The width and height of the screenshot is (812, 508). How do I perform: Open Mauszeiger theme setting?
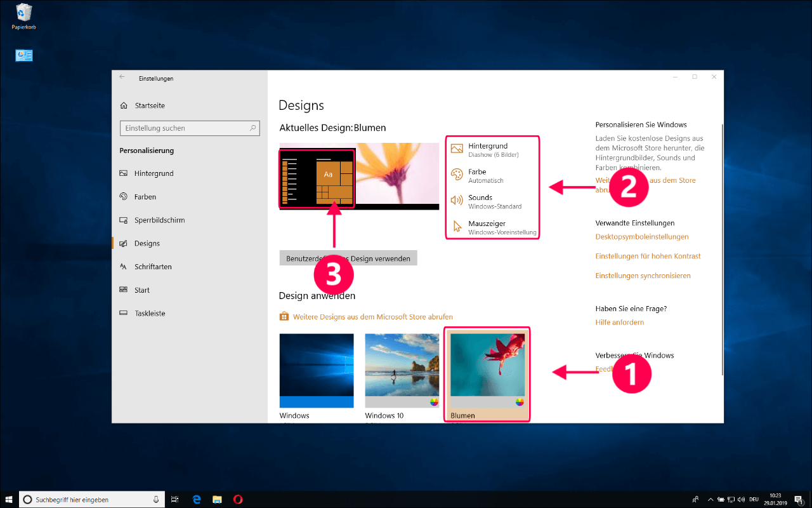pyautogui.click(x=494, y=227)
